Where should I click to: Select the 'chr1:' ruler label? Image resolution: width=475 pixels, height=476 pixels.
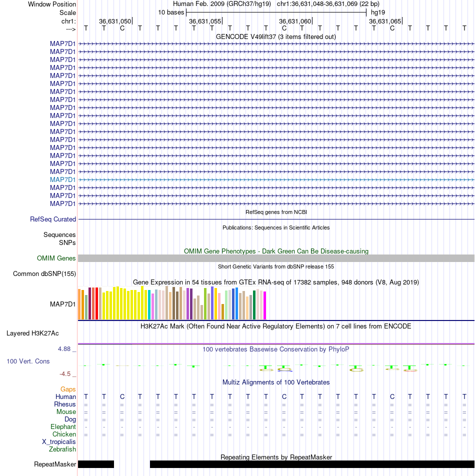68,21
